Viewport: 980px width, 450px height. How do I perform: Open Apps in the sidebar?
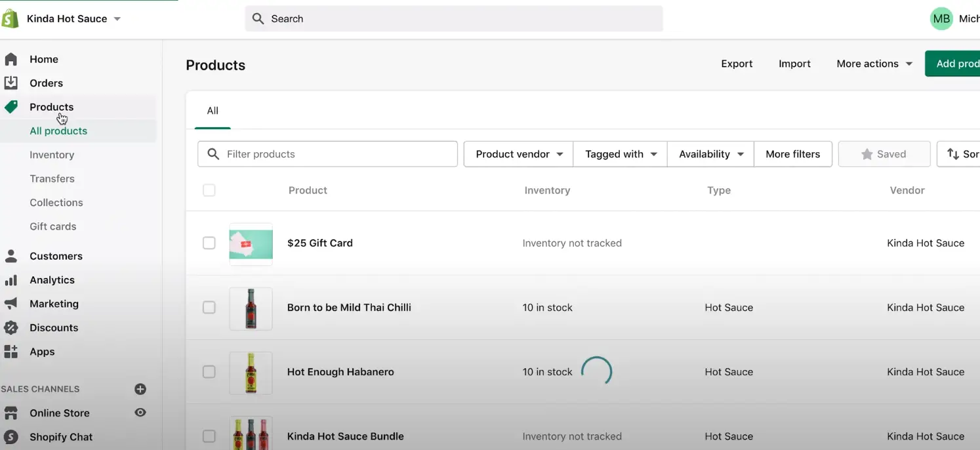pos(42,352)
